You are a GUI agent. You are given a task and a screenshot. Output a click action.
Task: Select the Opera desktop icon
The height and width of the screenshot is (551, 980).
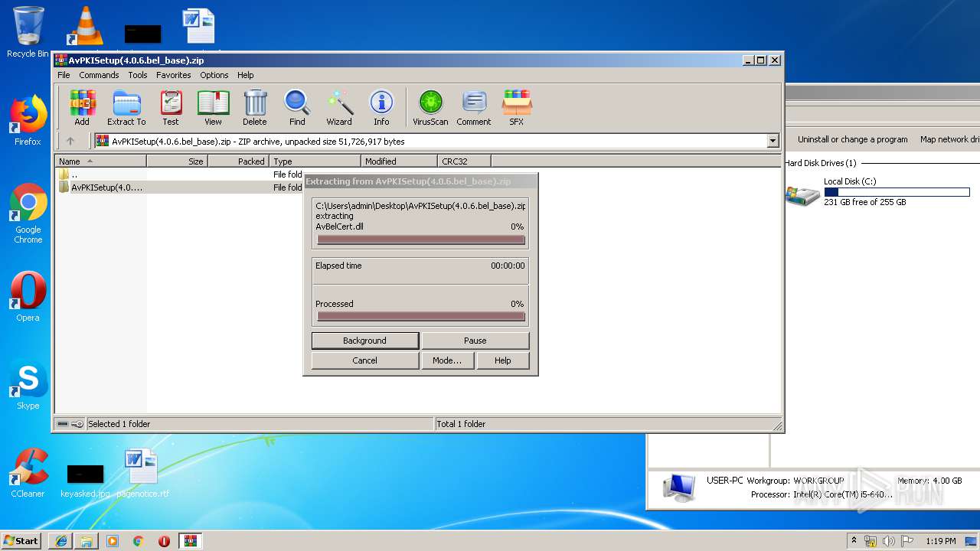pos(28,297)
